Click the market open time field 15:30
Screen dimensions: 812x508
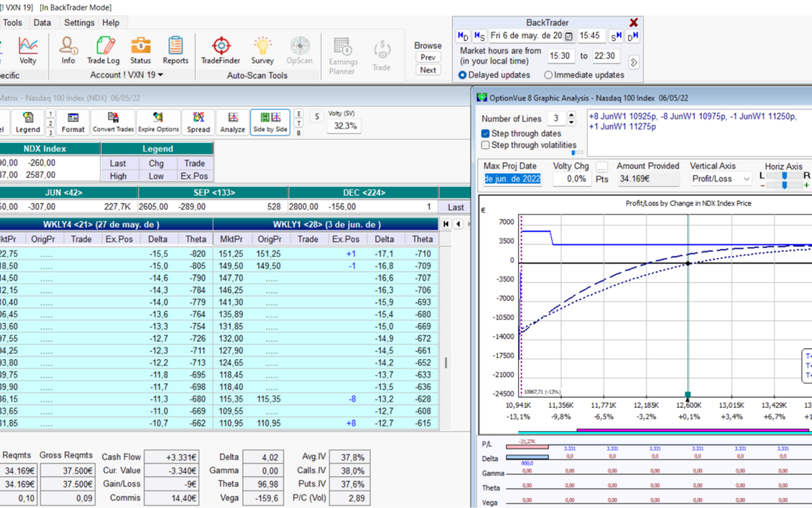click(560, 56)
